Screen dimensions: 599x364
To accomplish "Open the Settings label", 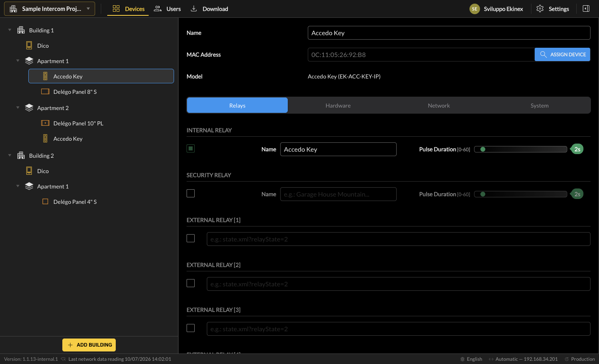I will (559, 9).
